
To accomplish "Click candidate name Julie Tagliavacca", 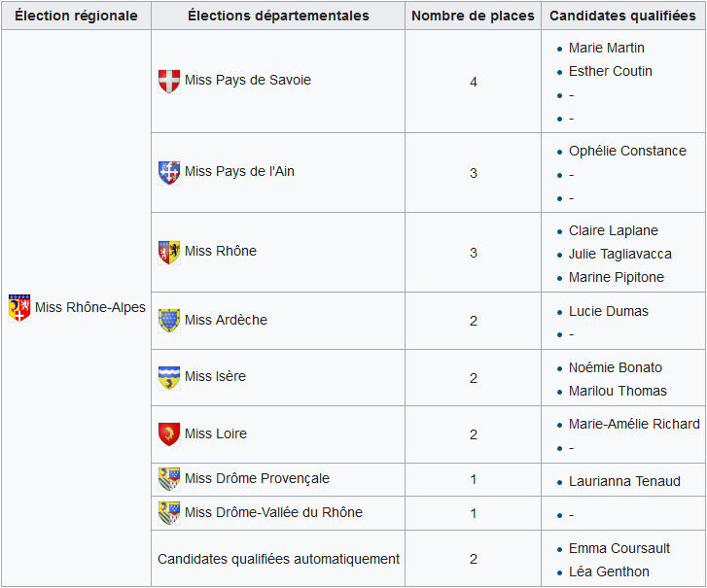I will [620, 254].
